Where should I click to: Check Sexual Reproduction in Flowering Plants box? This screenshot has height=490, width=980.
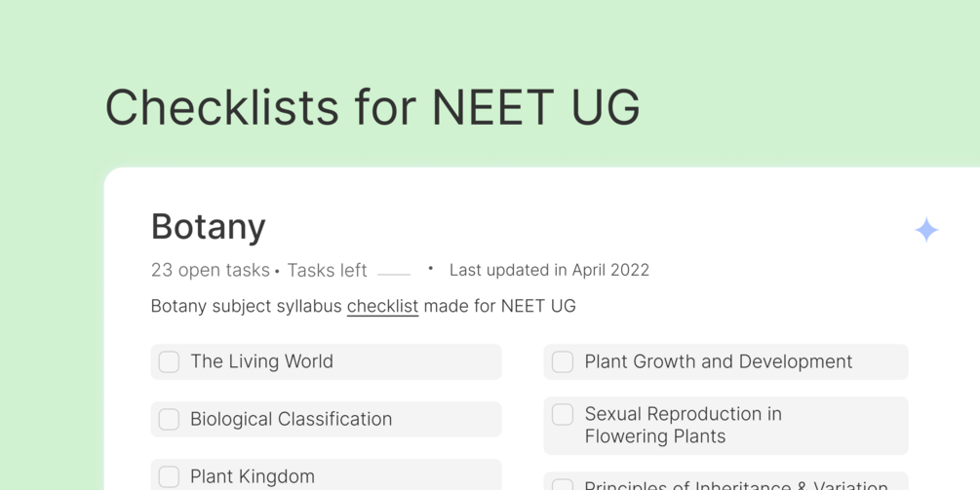(563, 414)
